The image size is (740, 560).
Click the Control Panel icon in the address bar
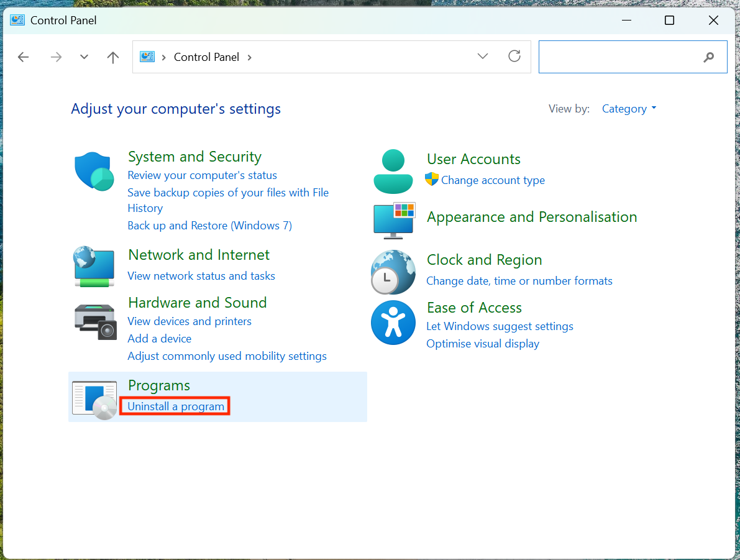pyautogui.click(x=147, y=56)
